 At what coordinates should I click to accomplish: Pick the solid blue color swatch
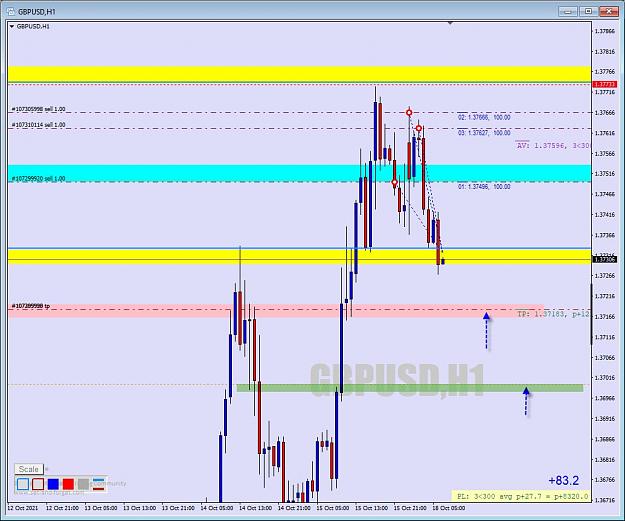pyautogui.click(x=53, y=484)
